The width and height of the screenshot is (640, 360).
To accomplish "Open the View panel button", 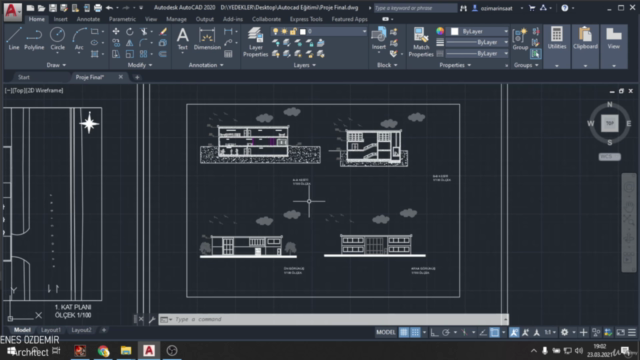I will click(x=614, y=46).
